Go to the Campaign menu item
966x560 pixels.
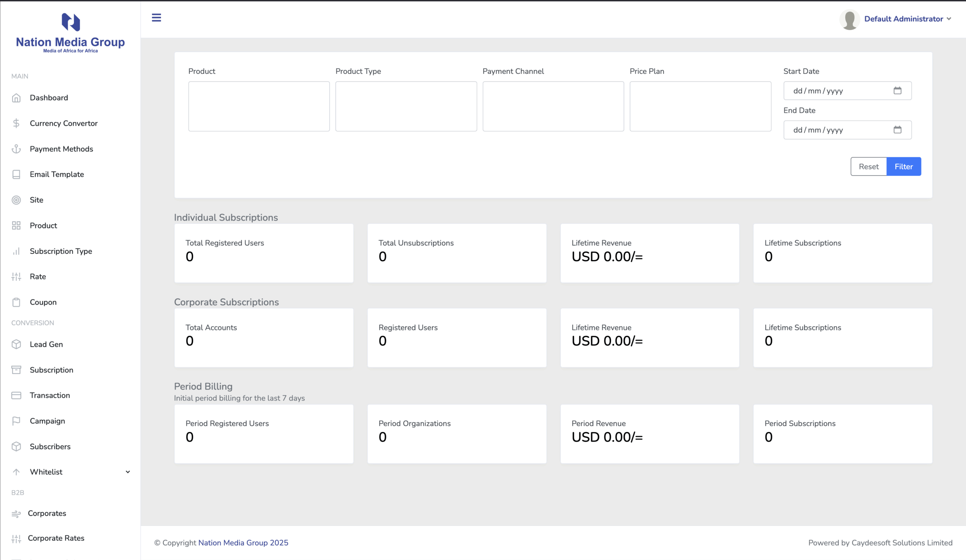pos(47,421)
